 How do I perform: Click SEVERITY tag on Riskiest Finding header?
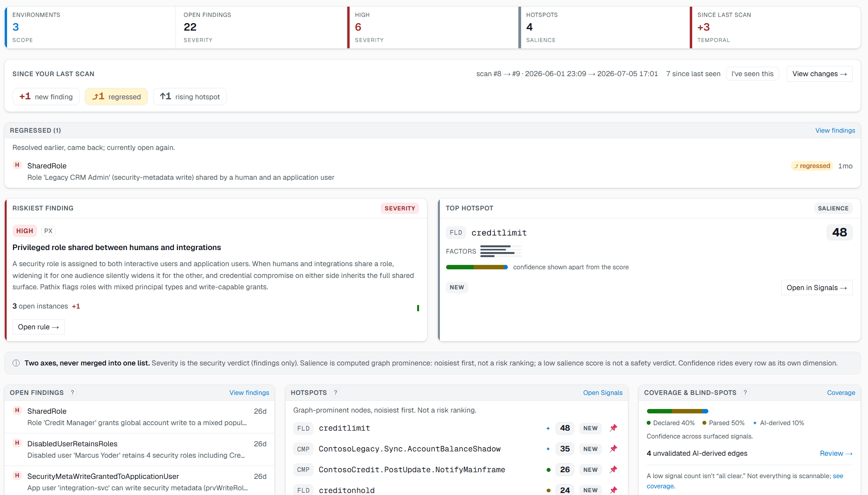point(399,208)
